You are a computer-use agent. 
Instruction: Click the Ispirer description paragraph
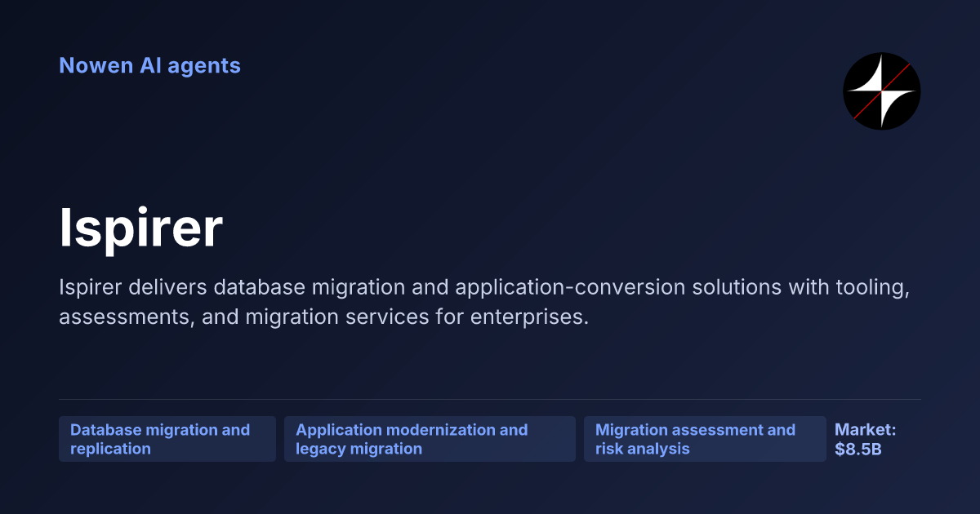484,302
